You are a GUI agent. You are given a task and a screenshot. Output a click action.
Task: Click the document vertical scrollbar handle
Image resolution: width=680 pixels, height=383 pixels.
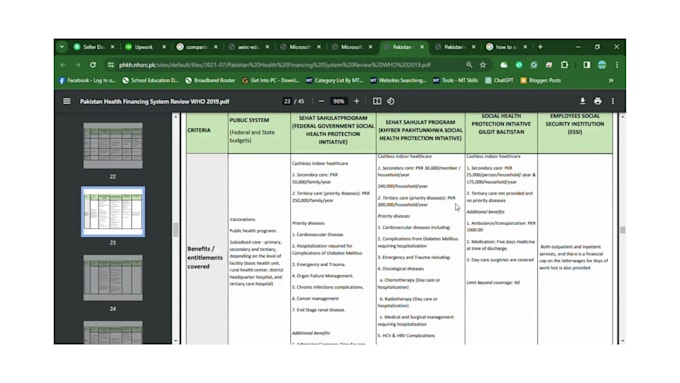[x=622, y=230]
